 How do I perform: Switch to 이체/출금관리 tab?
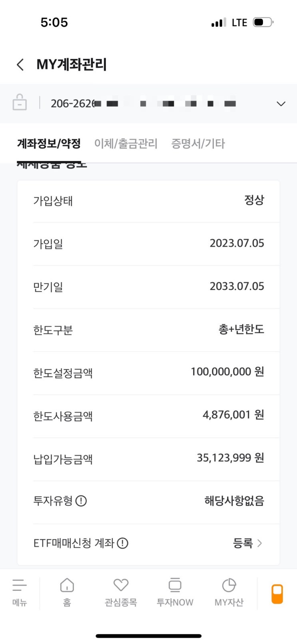(x=126, y=144)
